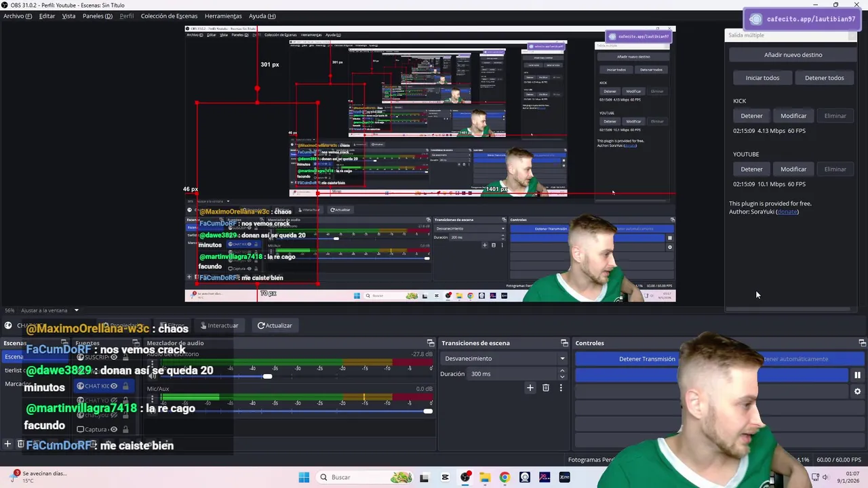Image resolution: width=868 pixels, height=488 pixels.
Task: Open the volume tray icon
Action: pos(825,477)
